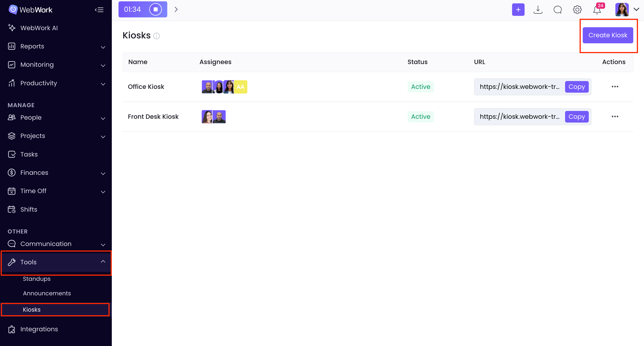Image resolution: width=644 pixels, height=346 pixels.
Task: Click the AA assignee avatar
Action: tap(241, 87)
